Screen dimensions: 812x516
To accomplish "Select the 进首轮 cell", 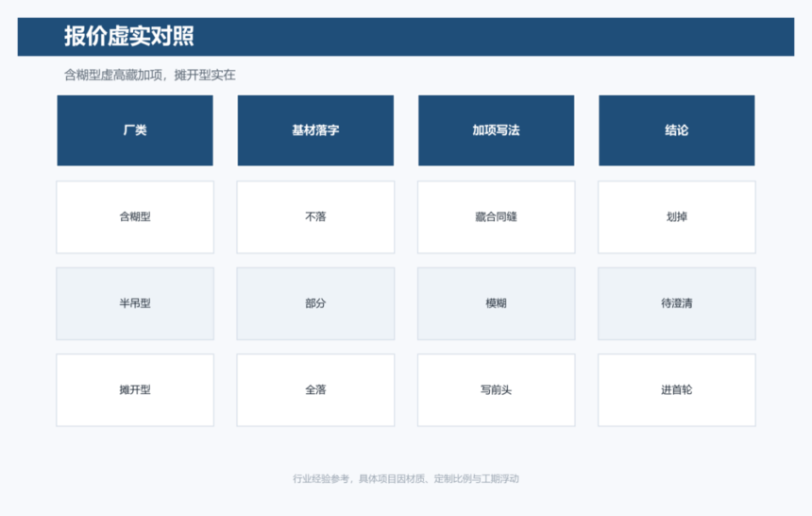I will click(677, 390).
